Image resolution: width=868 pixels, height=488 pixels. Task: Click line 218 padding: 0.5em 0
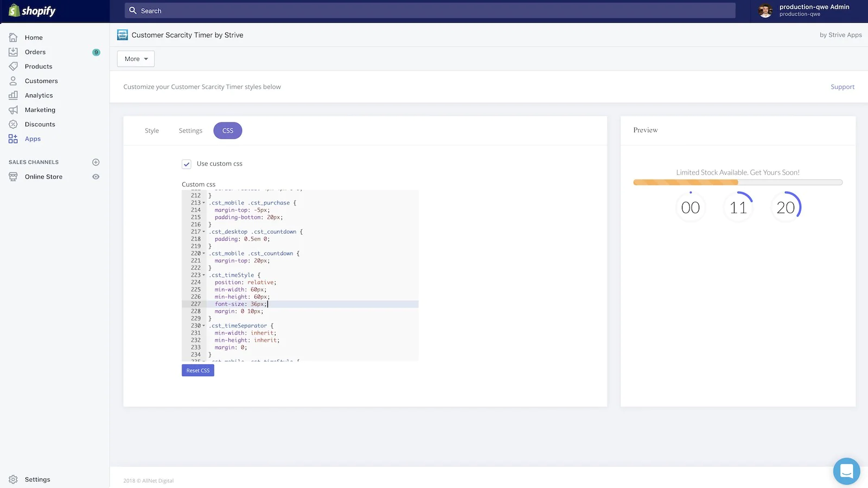pyautogui.click(x=242, y=239)
